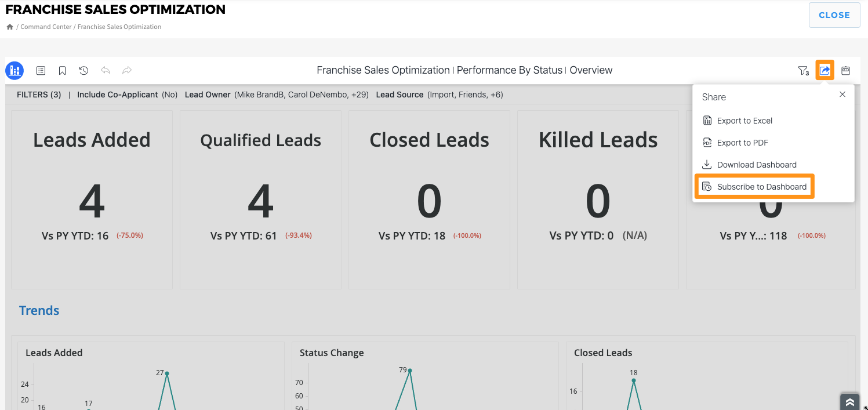Click the Lead Owner filter text

pyautogui.click(x=277, y=95)
